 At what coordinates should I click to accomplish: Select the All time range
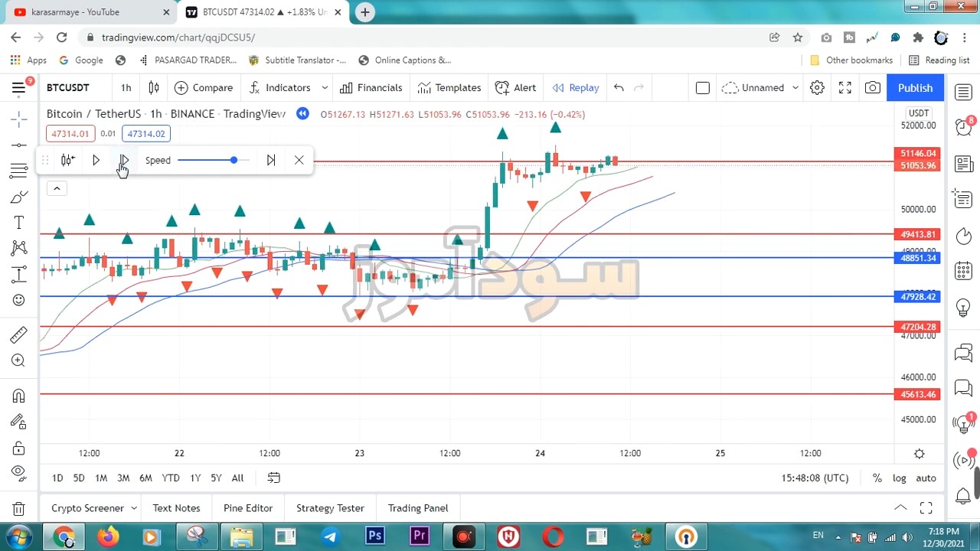[x=237, y=478]
